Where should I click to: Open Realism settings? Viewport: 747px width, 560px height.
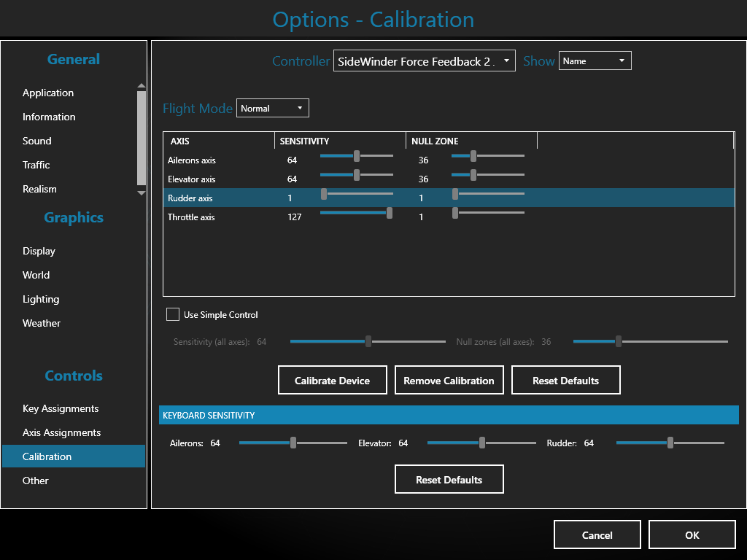coord(39,189)
